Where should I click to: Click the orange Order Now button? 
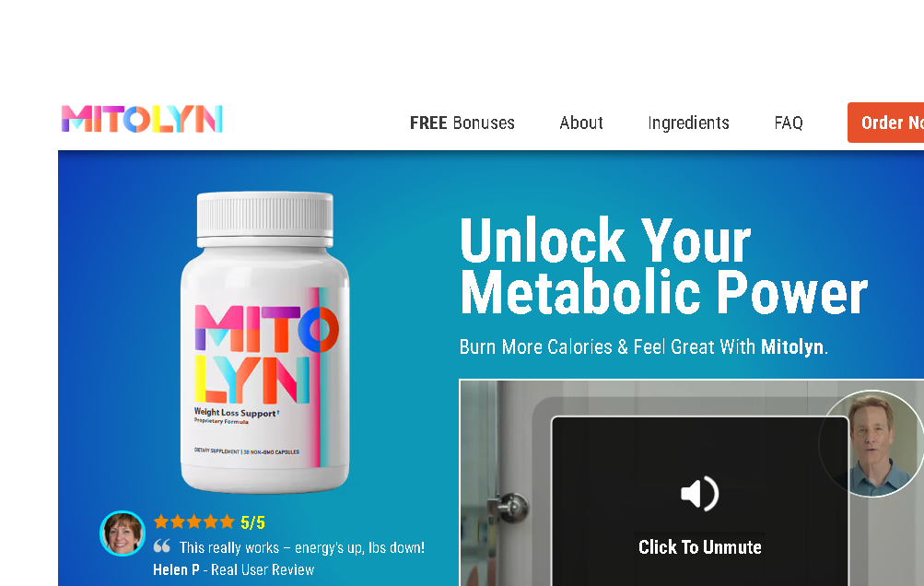[x=885, y=123]
